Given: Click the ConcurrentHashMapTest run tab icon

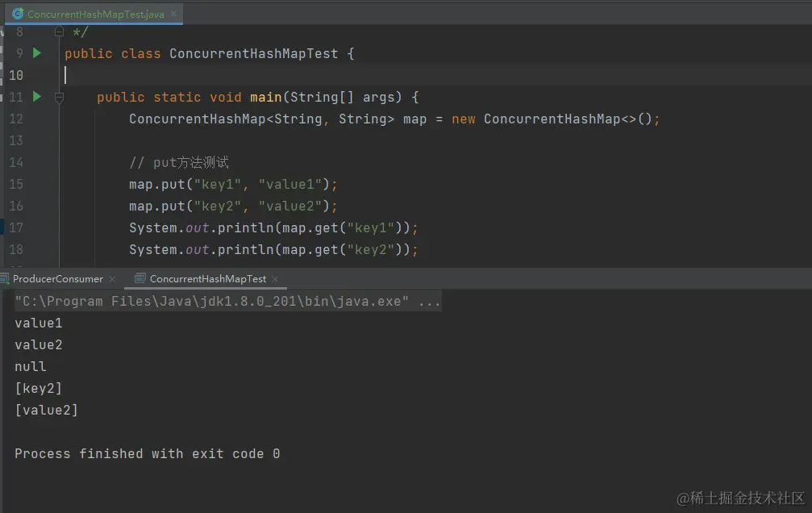Looking at the screenshot, I should [139, 279].
